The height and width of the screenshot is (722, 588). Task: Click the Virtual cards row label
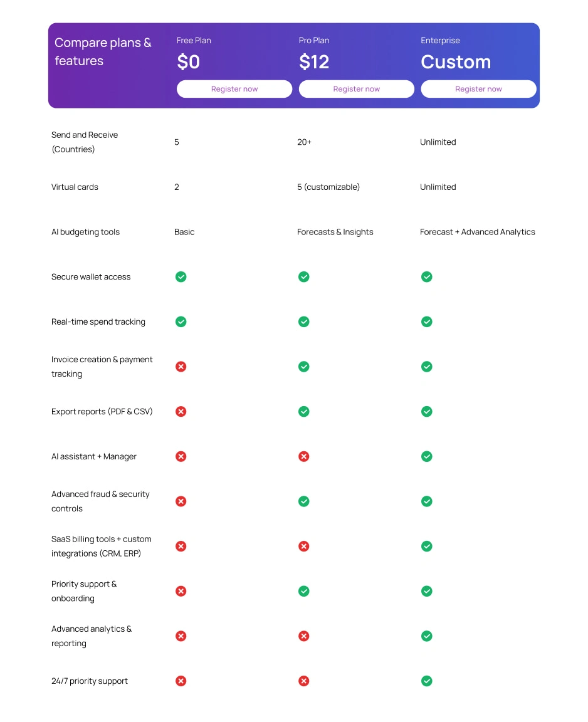75,187
